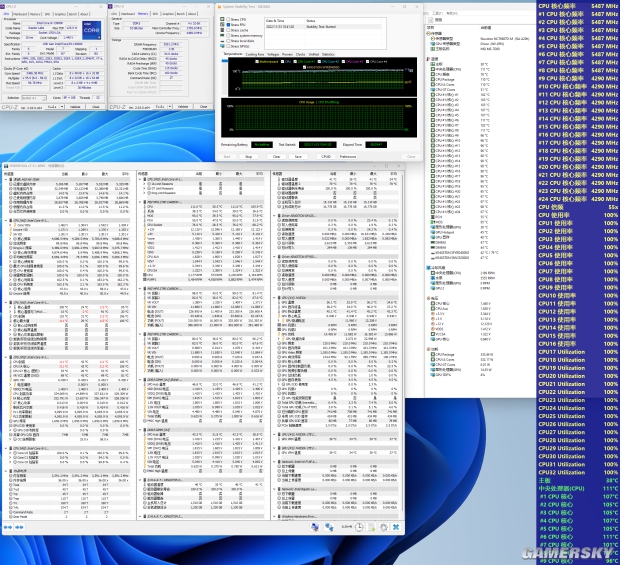Enable Stress CPU checkbox in AIDA64

(228, 19)
